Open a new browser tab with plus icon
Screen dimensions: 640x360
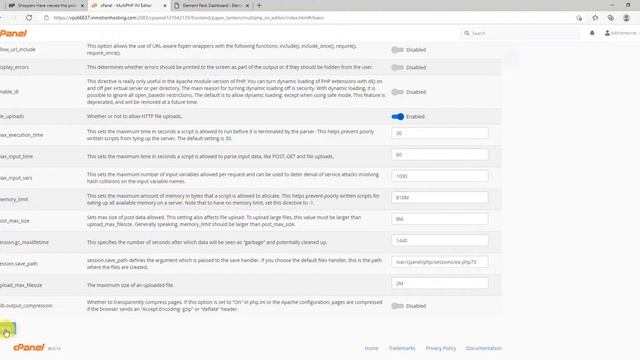pyautogui.click(x=259, y=6)
